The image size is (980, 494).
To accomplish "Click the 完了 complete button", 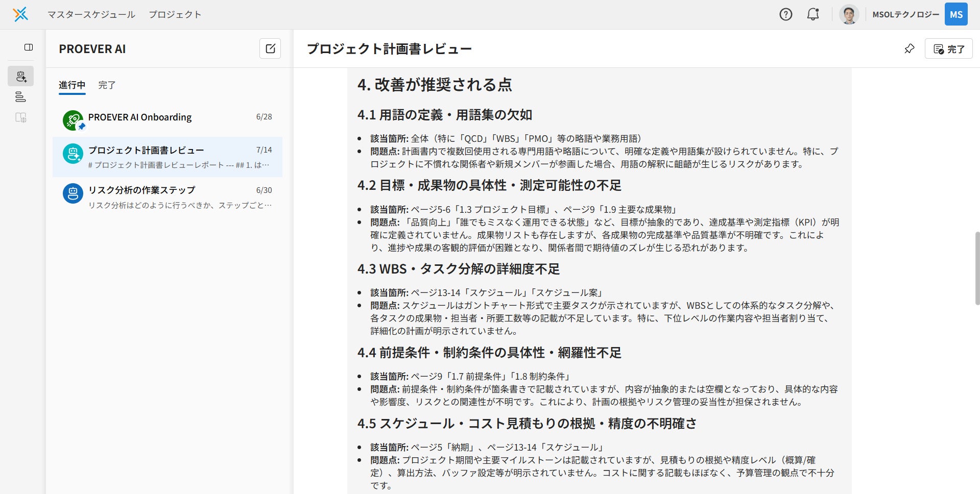I will [948, 49].
